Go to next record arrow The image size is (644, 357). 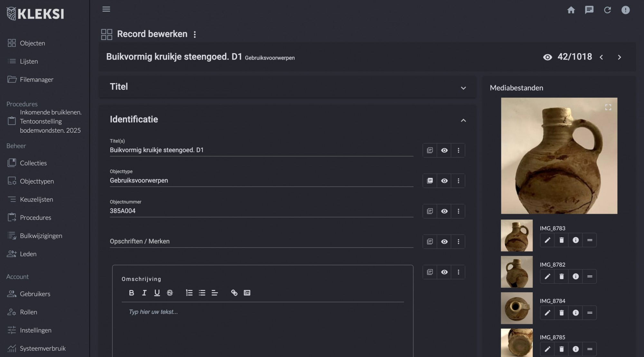click(x=619, y=57)
